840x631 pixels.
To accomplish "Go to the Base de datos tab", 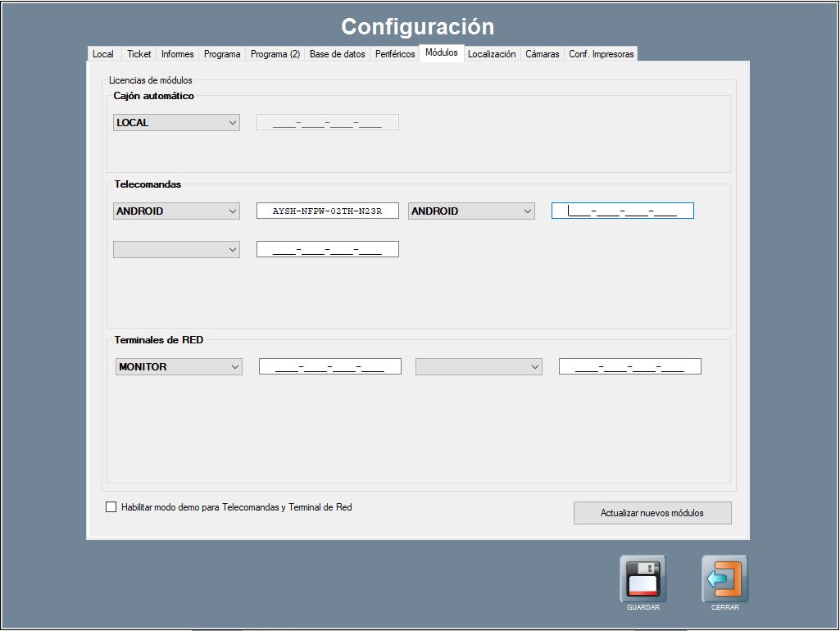I will [x=337, y=54].
